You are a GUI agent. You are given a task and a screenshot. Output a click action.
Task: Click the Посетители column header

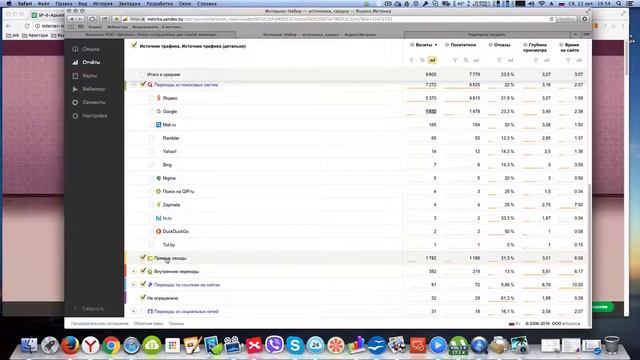(463, 45)
